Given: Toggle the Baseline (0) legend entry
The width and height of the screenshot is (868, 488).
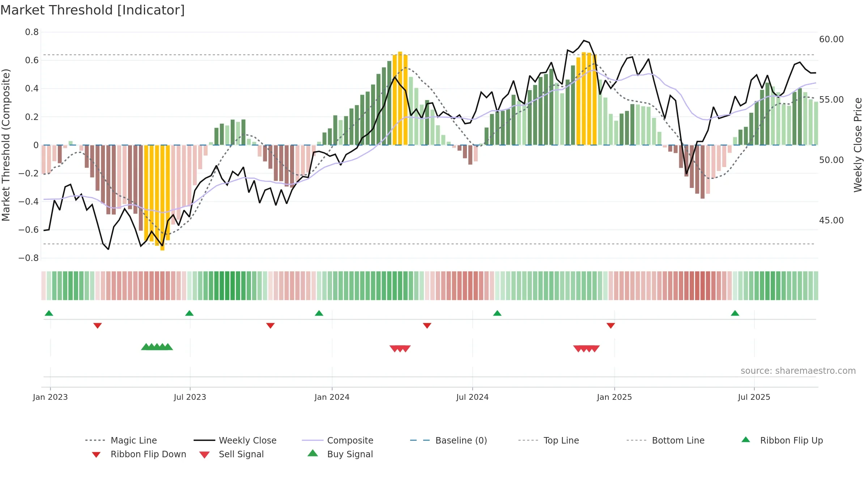Looking at the screenshot, I should (448, 440).
